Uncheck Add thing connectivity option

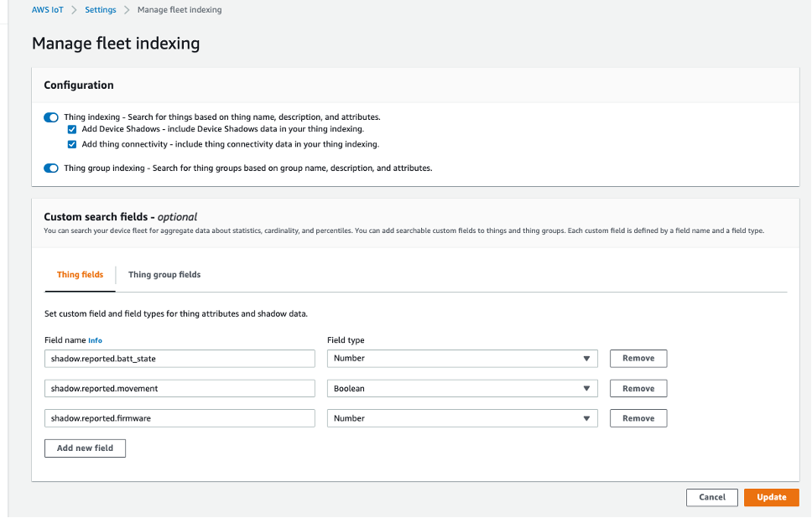(72, 143)
